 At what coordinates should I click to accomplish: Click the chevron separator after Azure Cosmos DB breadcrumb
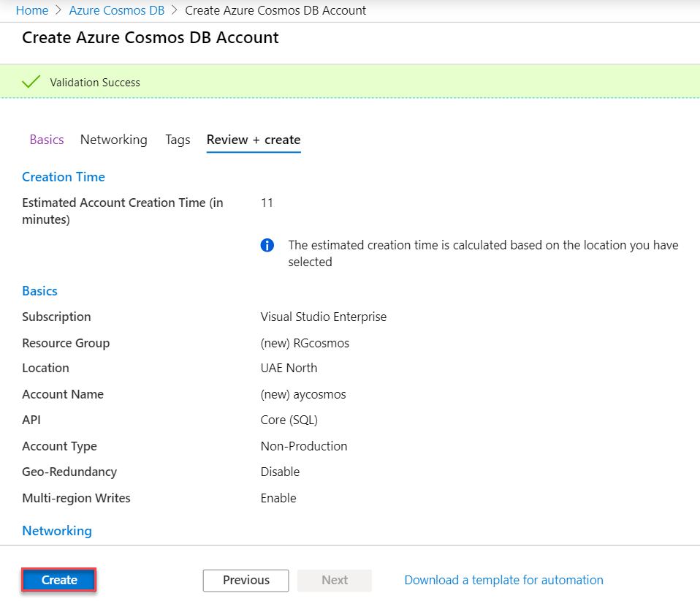(175, 10)
